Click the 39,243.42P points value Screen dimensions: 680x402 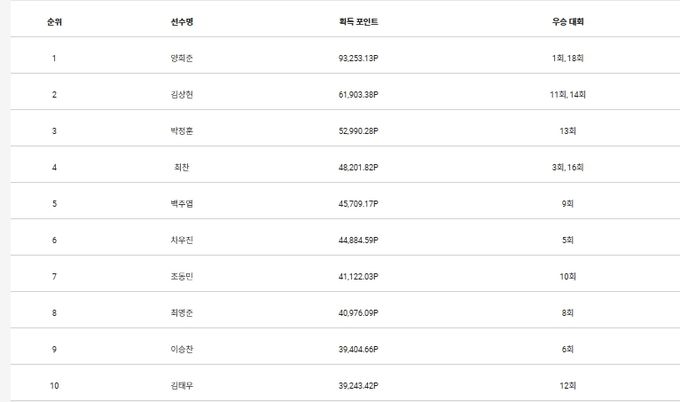click(358, 386)
